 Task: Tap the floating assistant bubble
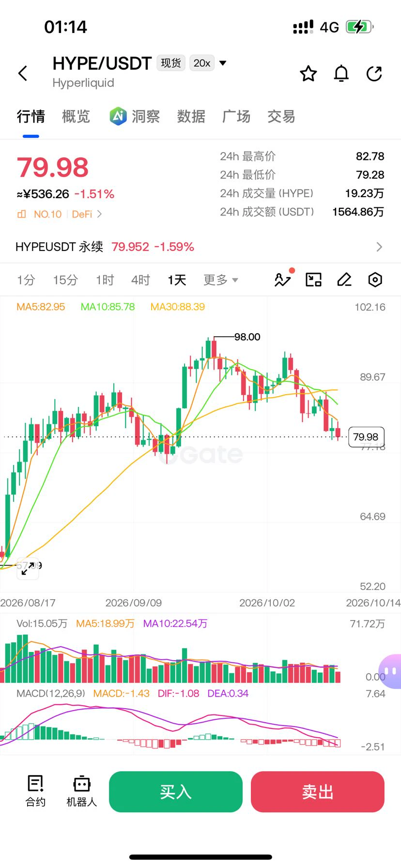point(390,671)
